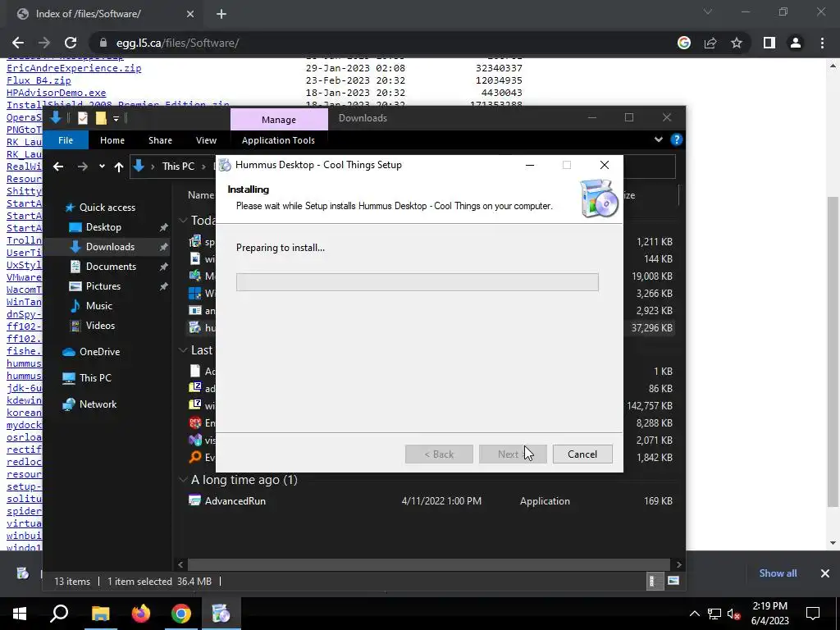The width and height of the screenshot is (840, 630).
Task: Open the Share ribbon tab
Action: point(160,140)
